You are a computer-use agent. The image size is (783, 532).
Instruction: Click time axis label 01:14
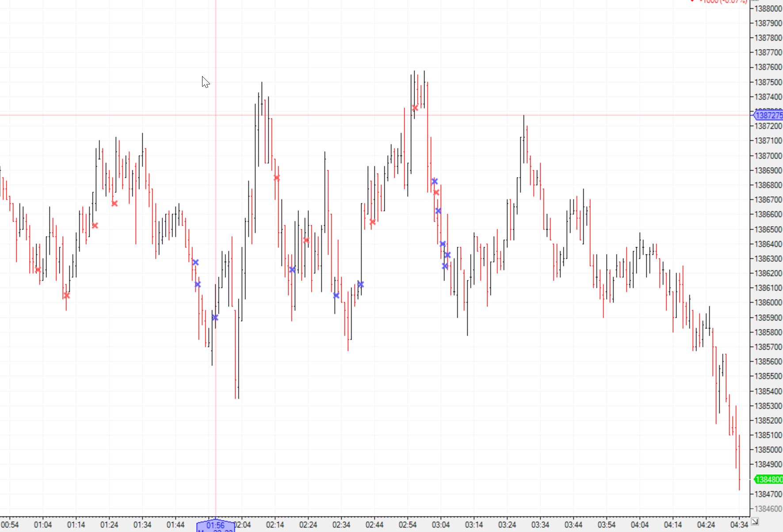[x=76, y=525]
